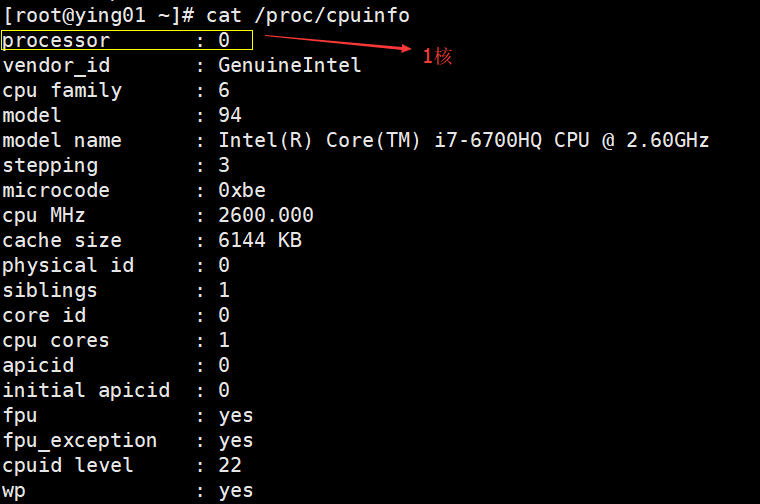Click the yellow-boxed processor line
Viewport: 760px width, 504px height.
pos(127,40)
